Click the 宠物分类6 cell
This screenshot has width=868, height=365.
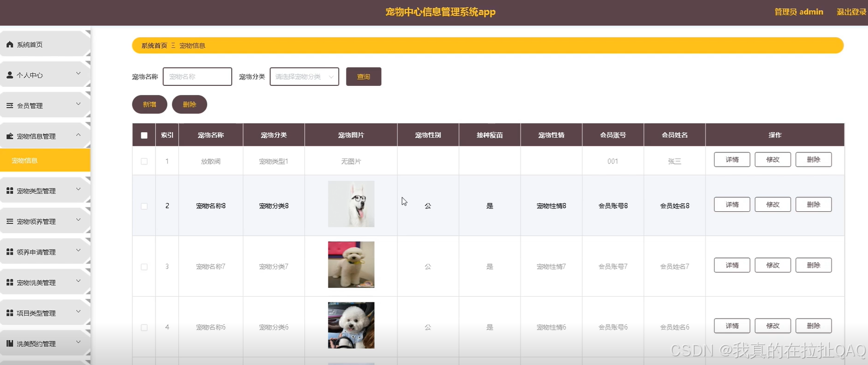(274, 327)
